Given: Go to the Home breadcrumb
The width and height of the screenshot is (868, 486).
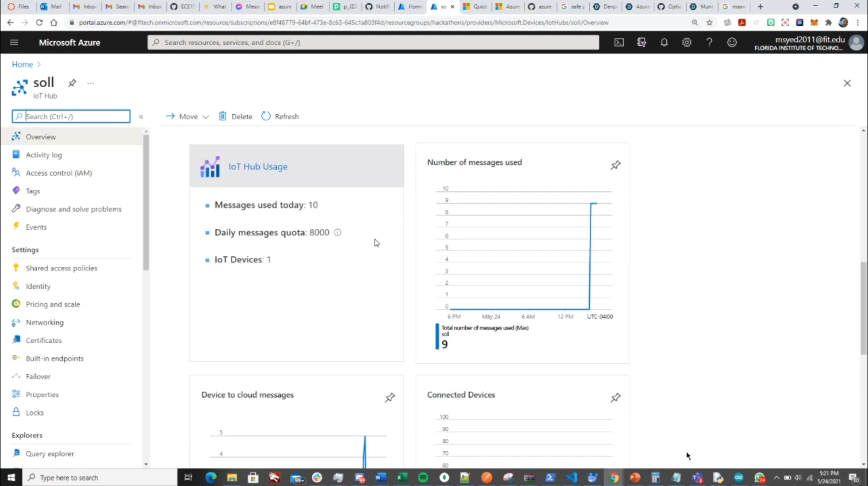Looking at the screenshot, I should pyautogui.click(x=23, y=64).
